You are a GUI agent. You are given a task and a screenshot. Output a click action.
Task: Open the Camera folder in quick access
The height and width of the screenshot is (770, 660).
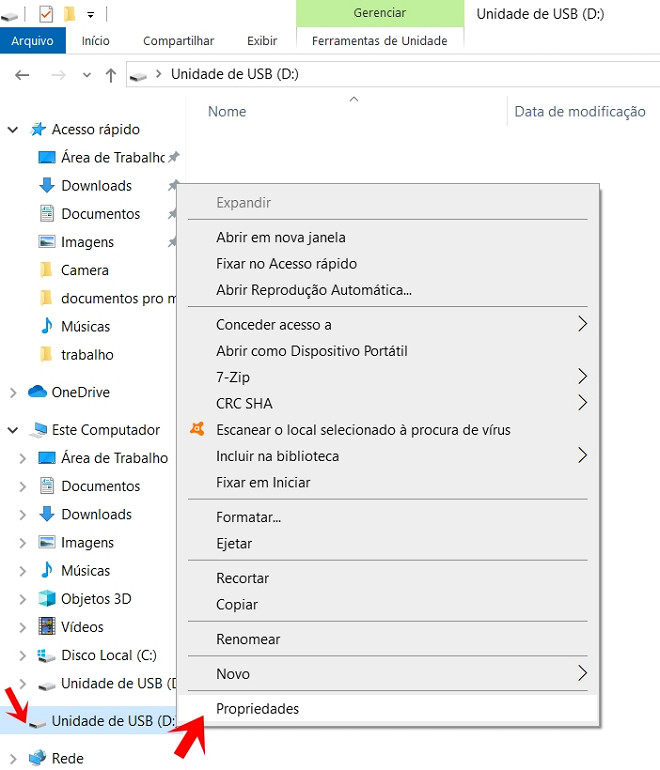pyautogui.click(x=84, y=270)
